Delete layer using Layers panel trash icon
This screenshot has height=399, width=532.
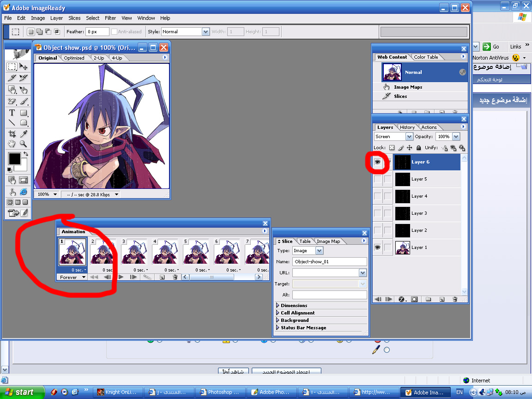[x=454, y=299]
